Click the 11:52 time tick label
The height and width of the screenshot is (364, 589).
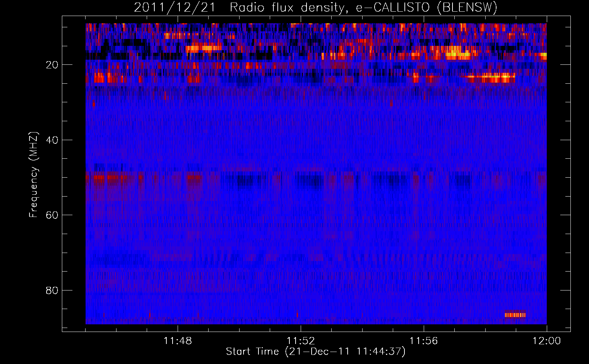301,341
